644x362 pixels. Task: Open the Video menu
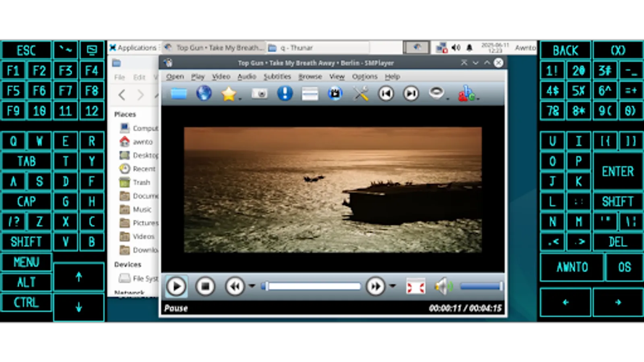pos(221,76)
